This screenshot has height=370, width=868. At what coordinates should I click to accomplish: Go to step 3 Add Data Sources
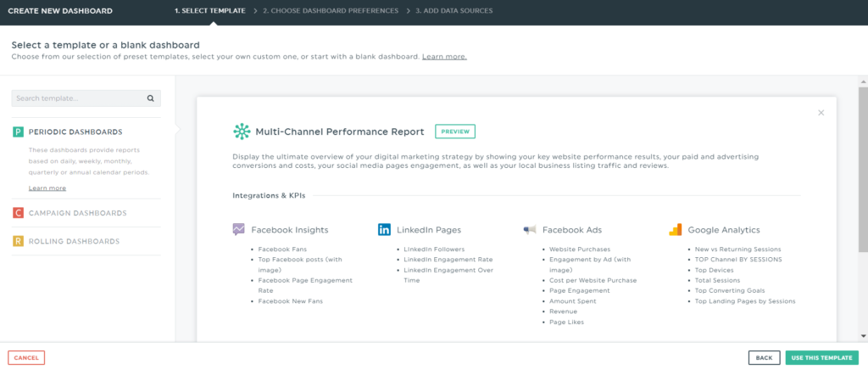point(454,10)
